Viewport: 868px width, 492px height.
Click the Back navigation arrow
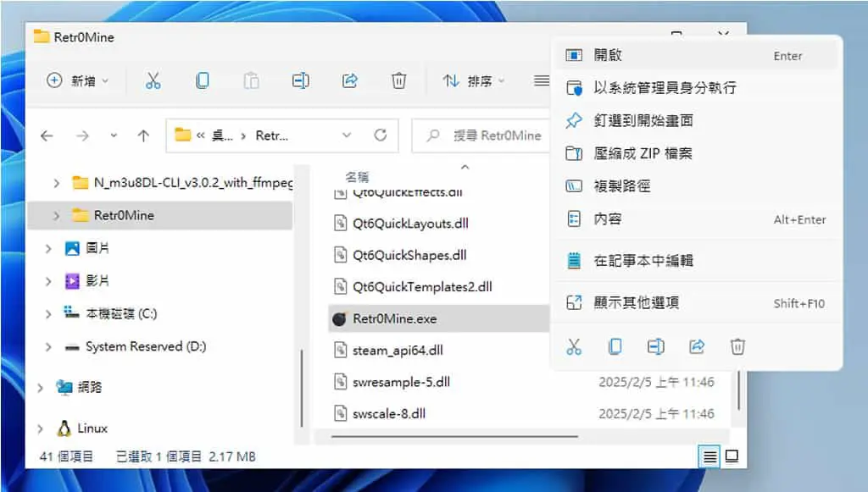click(x=47, y=135)
